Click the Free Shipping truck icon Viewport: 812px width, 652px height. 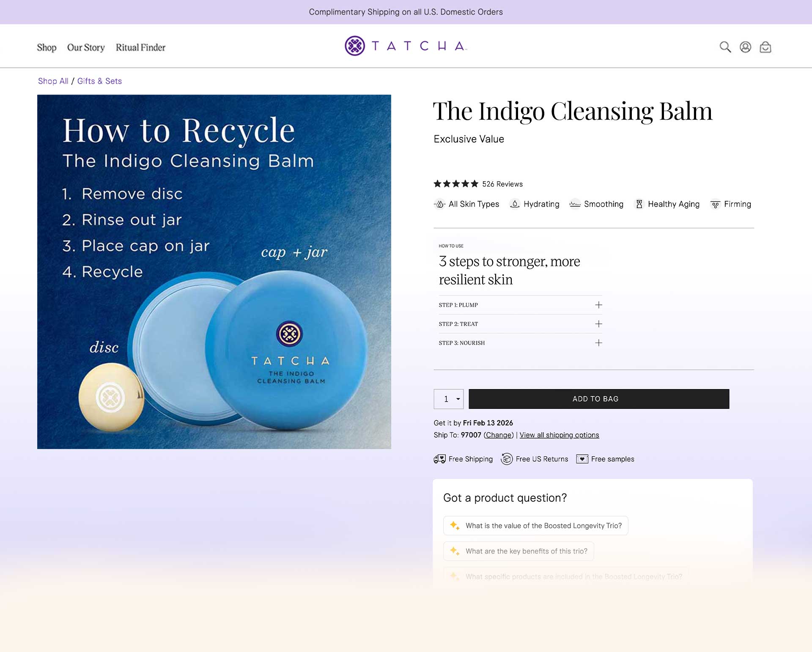tap(439, 459)
